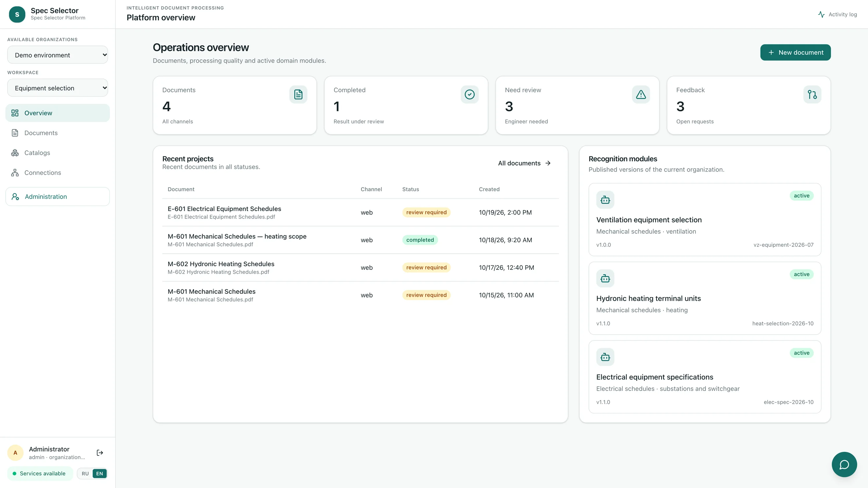This screenshot has width=868, height=488.
Task: Switch language to RU
Action: (85, 474)
